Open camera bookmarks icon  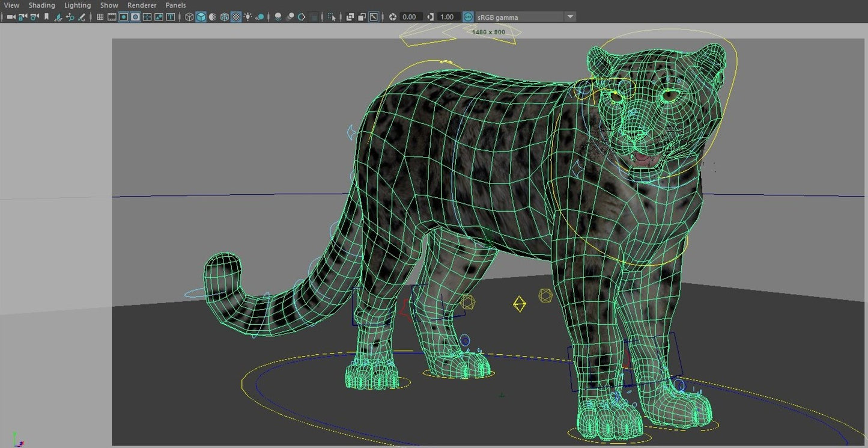pyautogui.click(x=46, y=17)
